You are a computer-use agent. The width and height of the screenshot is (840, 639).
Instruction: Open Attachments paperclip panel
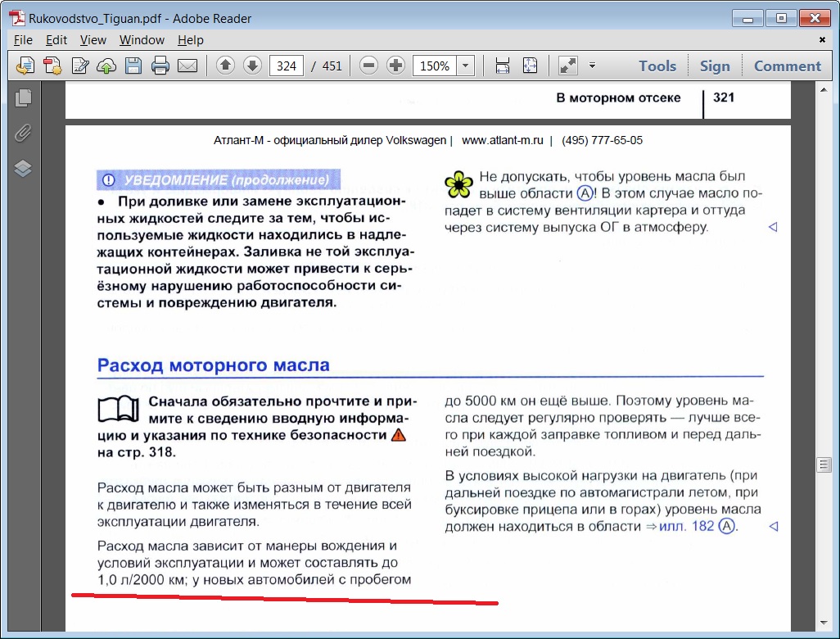click(x=24, y=134)
